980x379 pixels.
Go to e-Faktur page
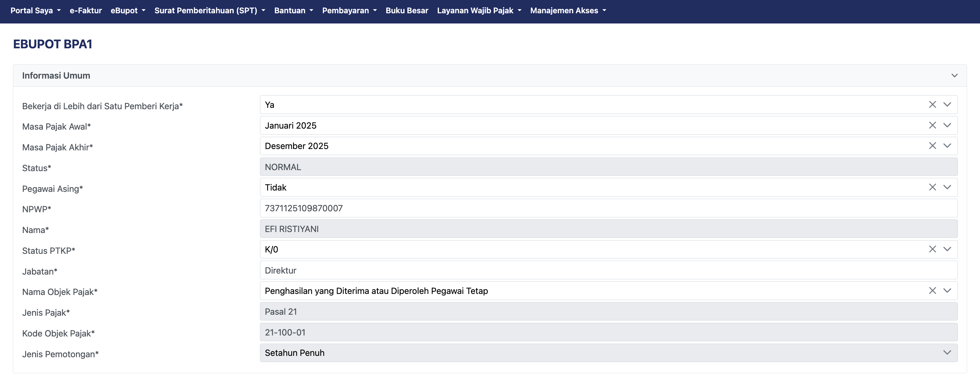pyautogui.click(x=86, y=11)
